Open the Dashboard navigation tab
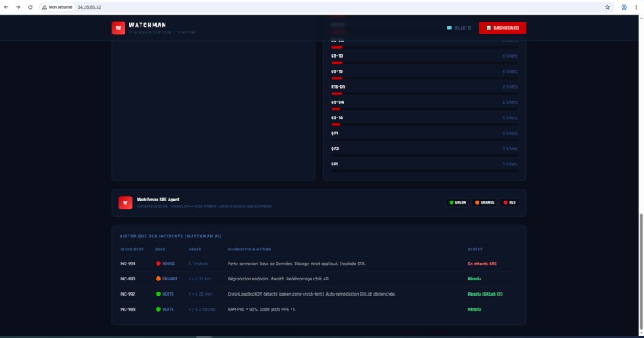This screenshot has height=338, width=644. [x=503, y=28]
